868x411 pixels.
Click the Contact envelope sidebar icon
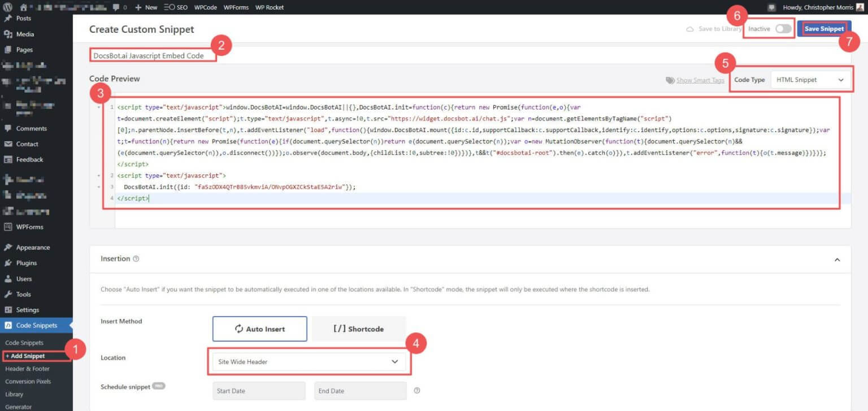click(8, 144)
